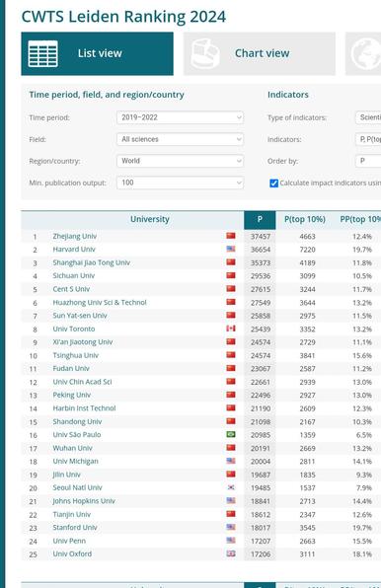Open Jilin Univ link
This screenshot has height=588, width=381.
click(x=66, y=475)
